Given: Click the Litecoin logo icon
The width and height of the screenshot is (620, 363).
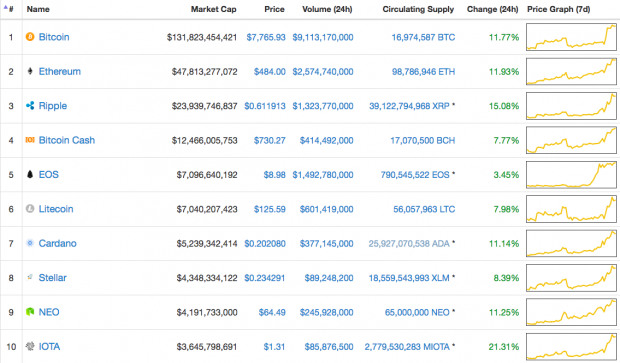Looking at the screenshot, I should point(30,209).
